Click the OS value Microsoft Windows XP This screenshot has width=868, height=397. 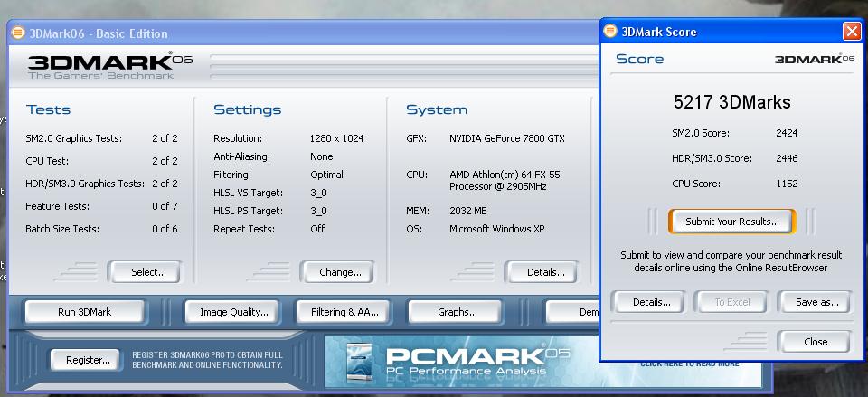coord(497,229)
